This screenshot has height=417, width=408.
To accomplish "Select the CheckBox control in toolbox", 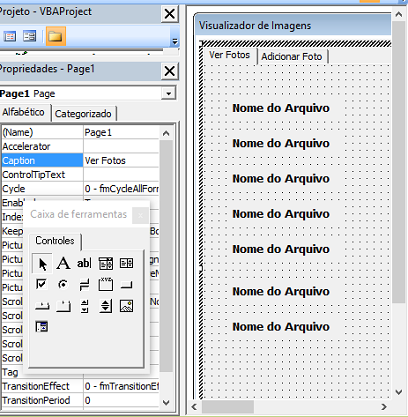I will coord(42,284).
